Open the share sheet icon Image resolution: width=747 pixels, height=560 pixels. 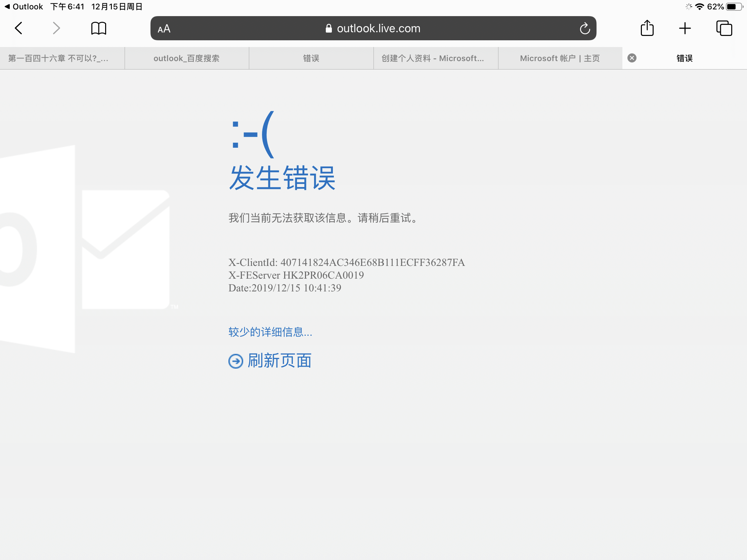(647, 28)
